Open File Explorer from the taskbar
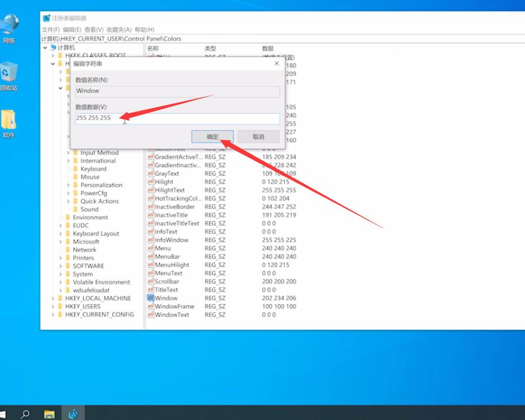The image size is (525, 420). tap(49, 413)
